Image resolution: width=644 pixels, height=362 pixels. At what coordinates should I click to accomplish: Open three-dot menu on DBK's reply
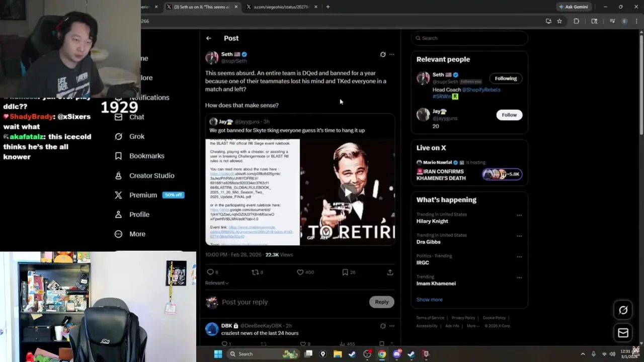click(392, 326)
